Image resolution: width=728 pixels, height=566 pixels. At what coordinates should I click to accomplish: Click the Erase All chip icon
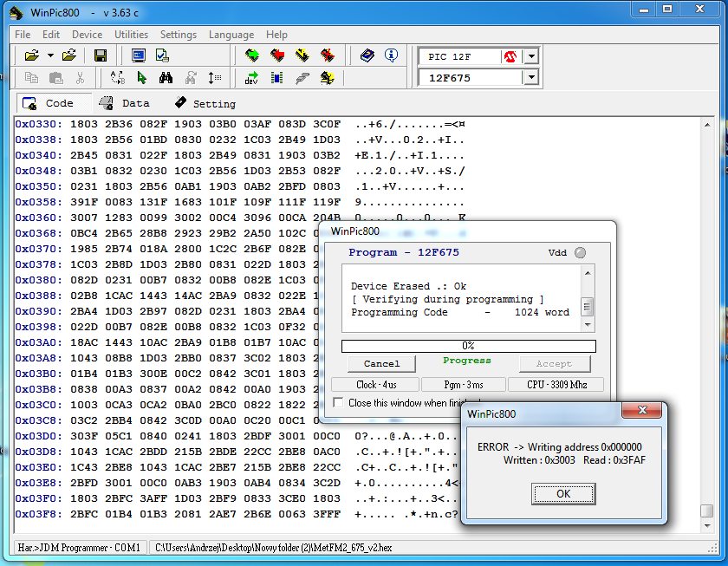[x=328, y=55]
